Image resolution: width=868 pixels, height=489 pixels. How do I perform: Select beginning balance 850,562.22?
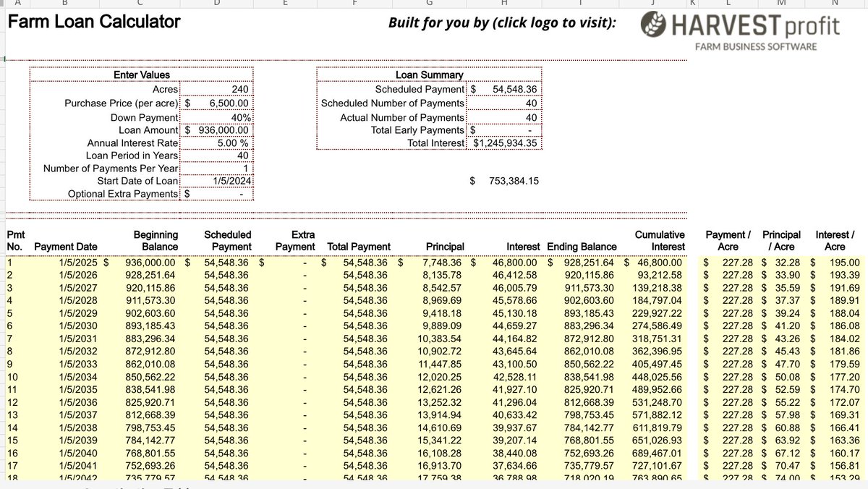[150, 376]
